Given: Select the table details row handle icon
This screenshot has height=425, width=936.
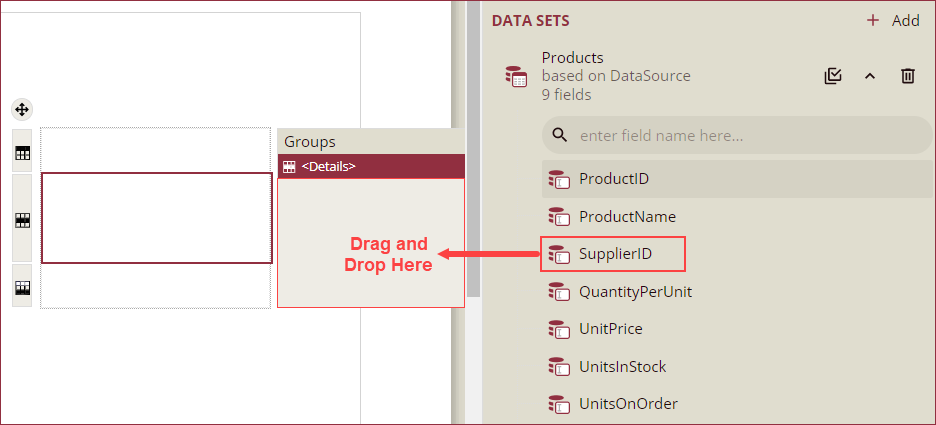Looking at the screenshot, I should 22,220.
